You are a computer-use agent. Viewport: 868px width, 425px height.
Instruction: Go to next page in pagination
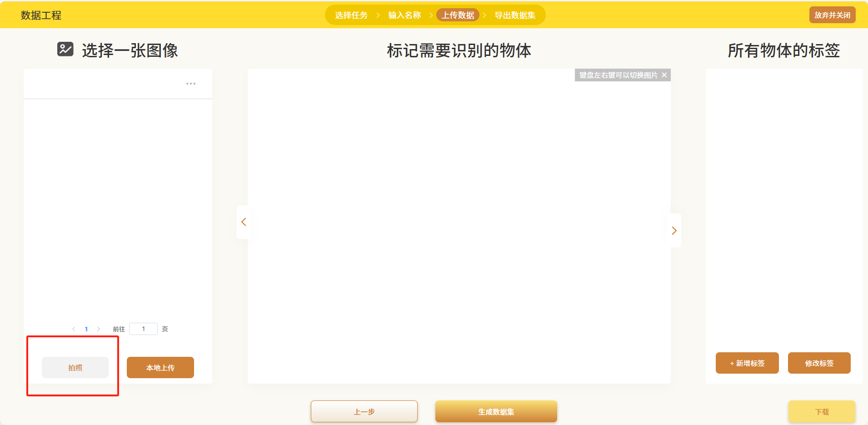(x=99, y=329)
